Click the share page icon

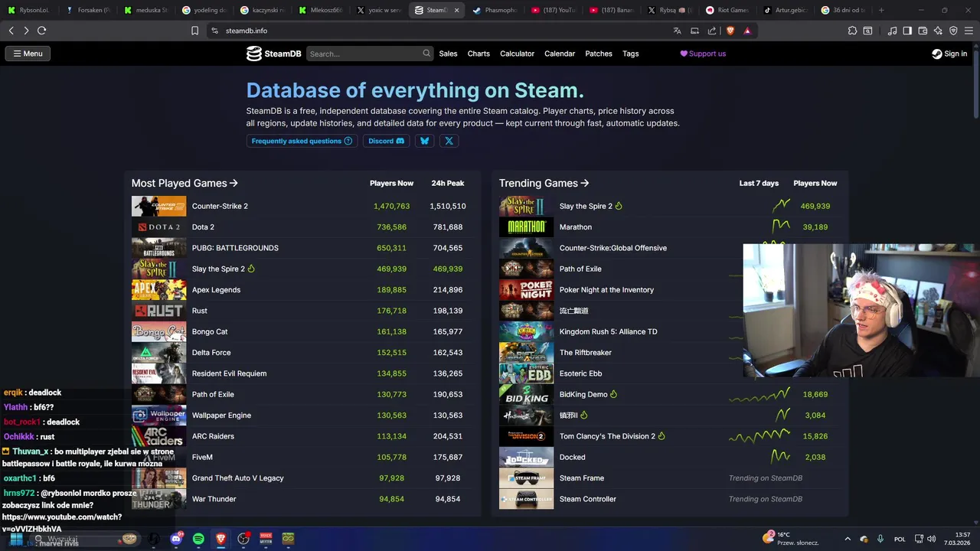(x=712, y=31)
